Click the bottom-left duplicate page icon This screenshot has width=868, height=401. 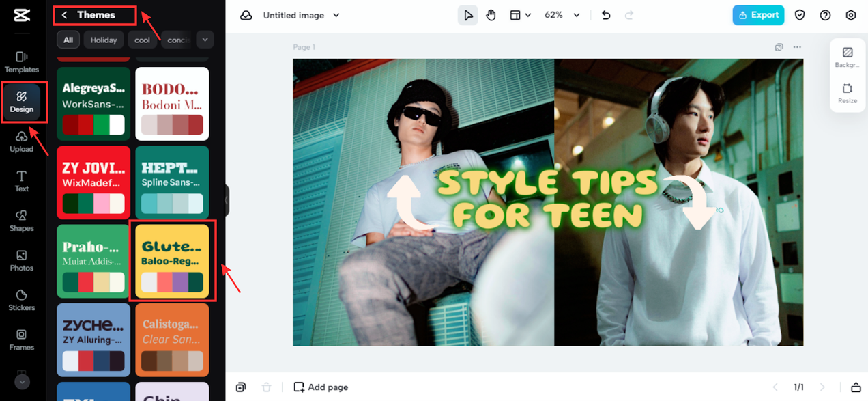[x=241, y=387]
